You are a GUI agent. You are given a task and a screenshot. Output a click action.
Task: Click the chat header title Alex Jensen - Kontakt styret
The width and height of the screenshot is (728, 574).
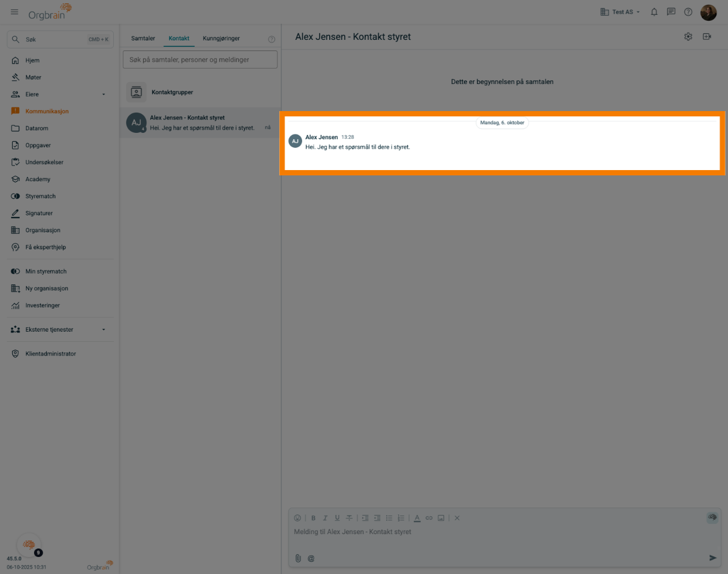coord(353,37)
